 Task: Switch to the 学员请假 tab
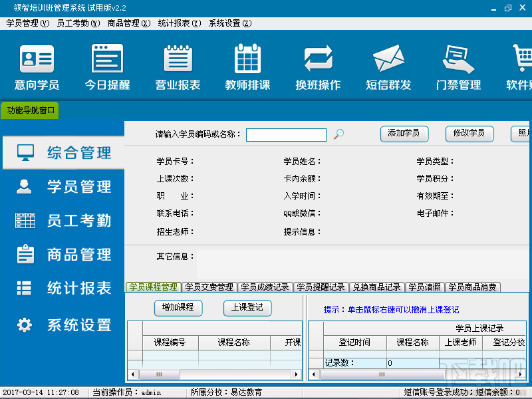(x=424, y=287)
